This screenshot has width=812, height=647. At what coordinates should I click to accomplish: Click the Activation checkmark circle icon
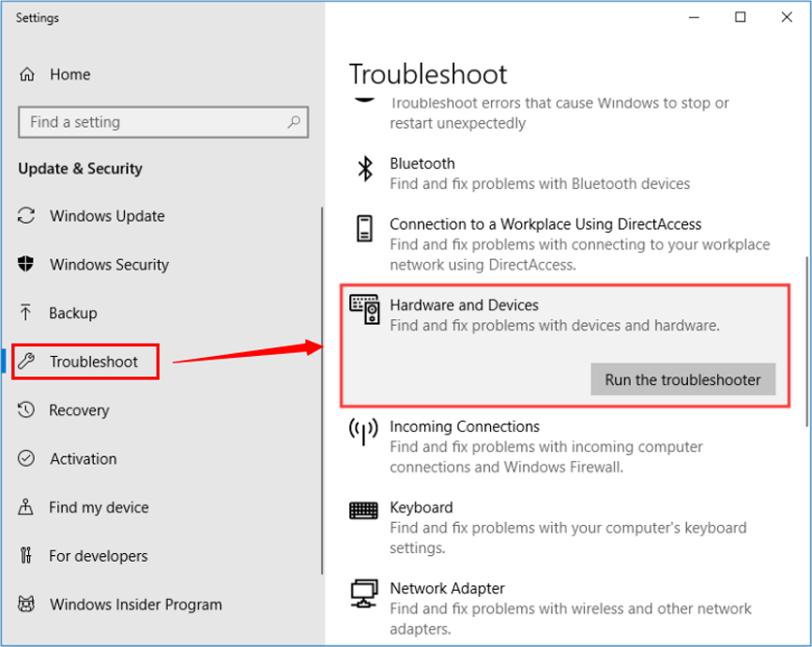coord(26,458)
